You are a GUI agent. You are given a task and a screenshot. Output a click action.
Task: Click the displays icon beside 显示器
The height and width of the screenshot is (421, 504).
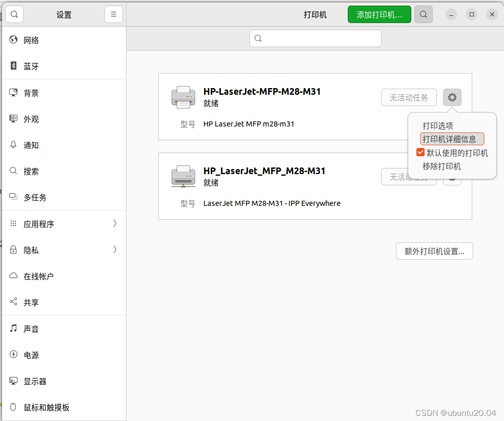tap(13, 381)
